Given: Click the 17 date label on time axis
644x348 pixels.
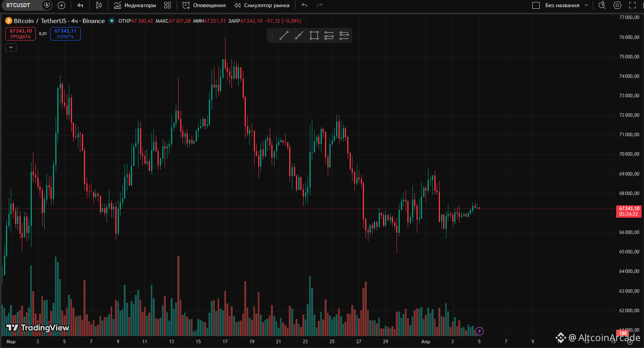Looking at the screenshot, I should (225, 342).
